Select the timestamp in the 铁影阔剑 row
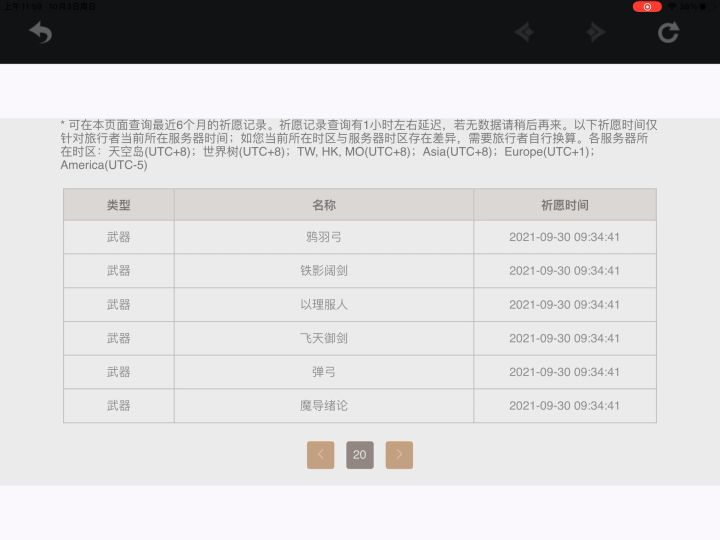Image resolution: width=720 pixels, height=540 pixels. (564, 270)
